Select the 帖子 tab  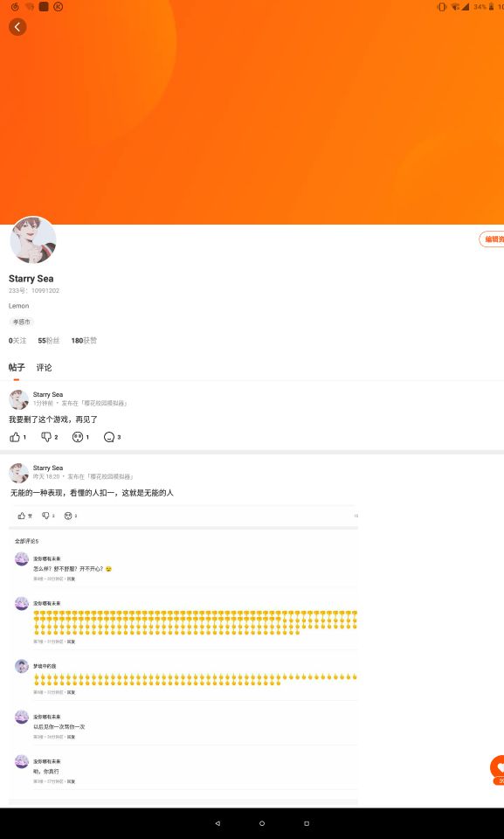coord(17,368)
